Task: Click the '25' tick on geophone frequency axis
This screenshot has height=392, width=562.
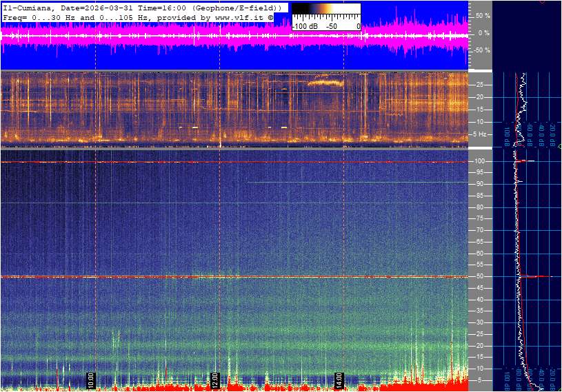Action: [479, 85]
